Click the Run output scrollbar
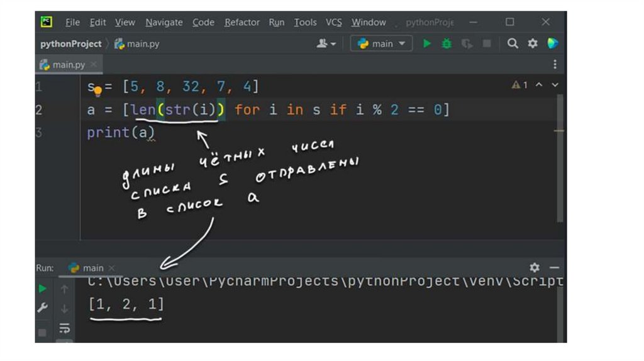The height and width of the screenshot is (361, 644). point(560,314)
